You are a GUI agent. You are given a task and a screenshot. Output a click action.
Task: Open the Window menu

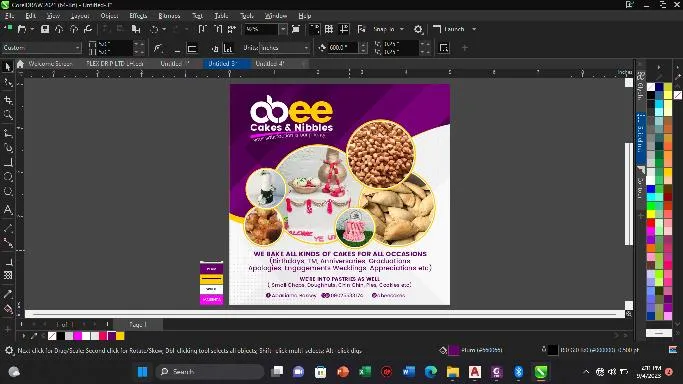click(276, 16)
